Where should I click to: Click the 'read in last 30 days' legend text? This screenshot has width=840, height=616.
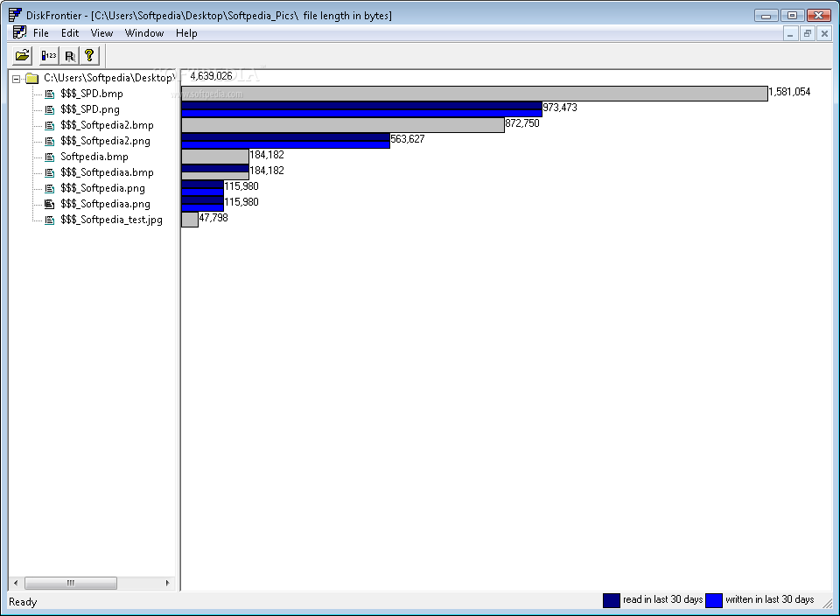click(662, 599)
